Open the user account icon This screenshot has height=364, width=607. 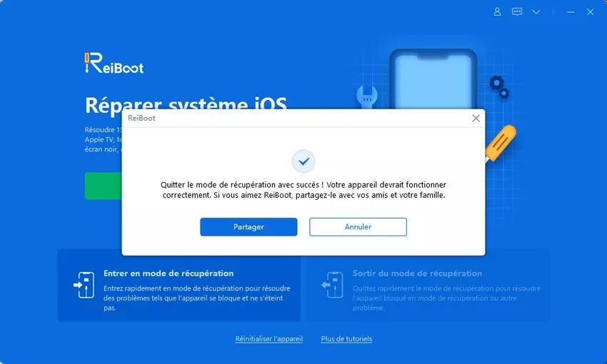coord(497,12)
